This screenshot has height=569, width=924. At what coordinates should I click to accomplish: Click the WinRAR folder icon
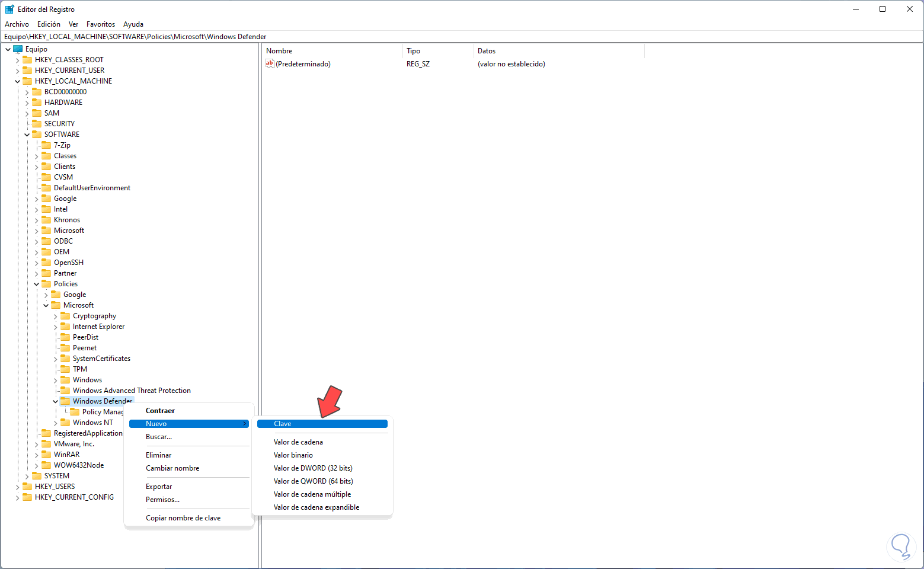pyautogui.click(x=46, y=455)
